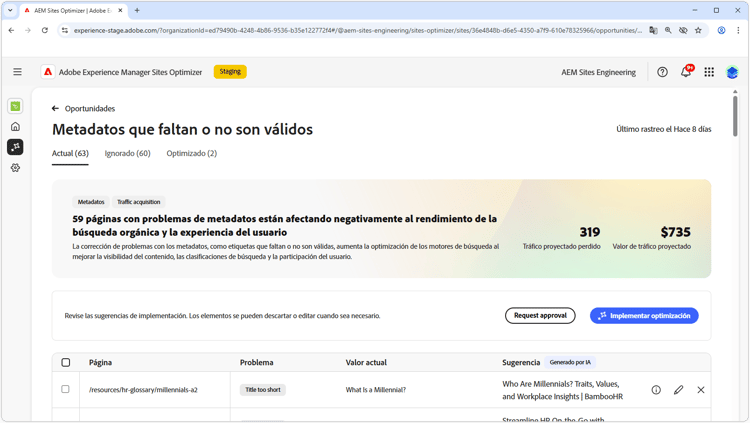Click Sugerencia column header

pyautogui.click(x=521, y=362)
